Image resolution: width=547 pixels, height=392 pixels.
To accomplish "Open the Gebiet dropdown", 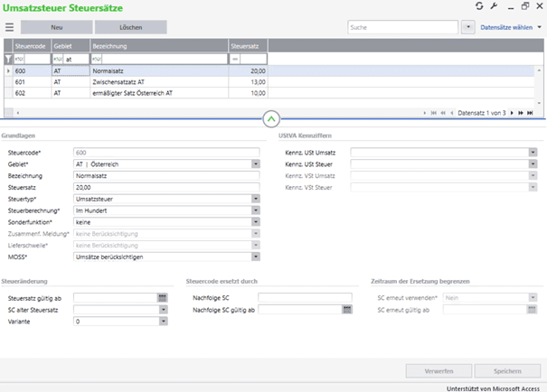I will (256, 164).
